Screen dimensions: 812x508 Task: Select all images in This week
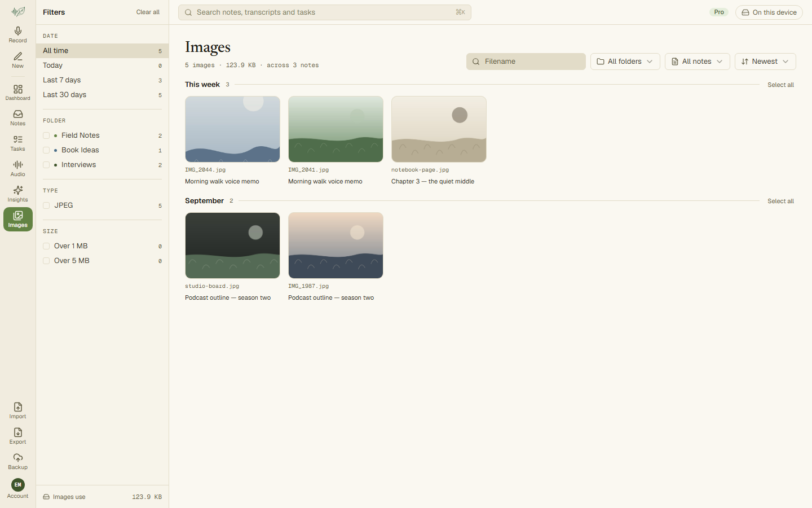pyautogui.click(x=780, y=85)
